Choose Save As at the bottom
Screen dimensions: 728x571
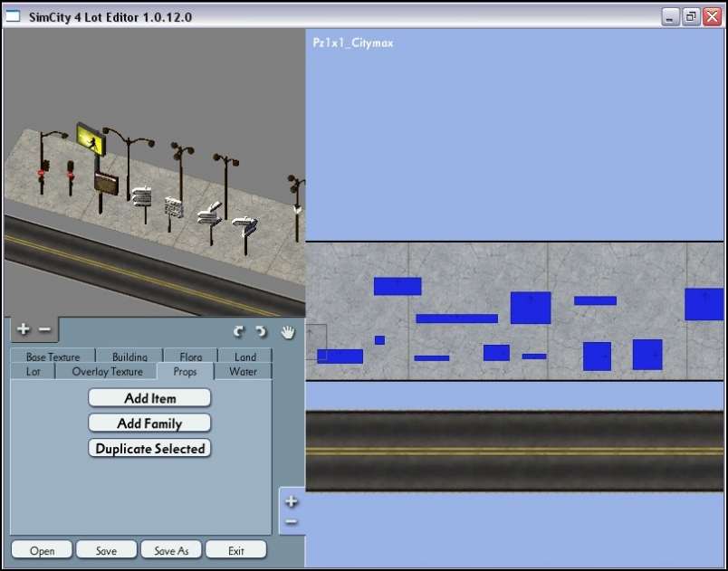click(x=170, y=550)
